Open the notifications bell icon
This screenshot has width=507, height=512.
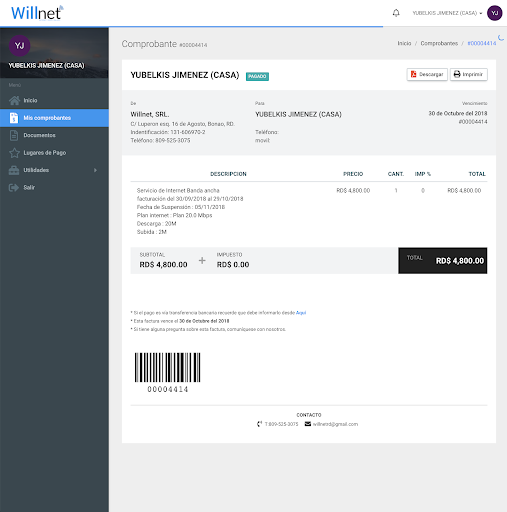pyautogui.click(x=396, y=13)
